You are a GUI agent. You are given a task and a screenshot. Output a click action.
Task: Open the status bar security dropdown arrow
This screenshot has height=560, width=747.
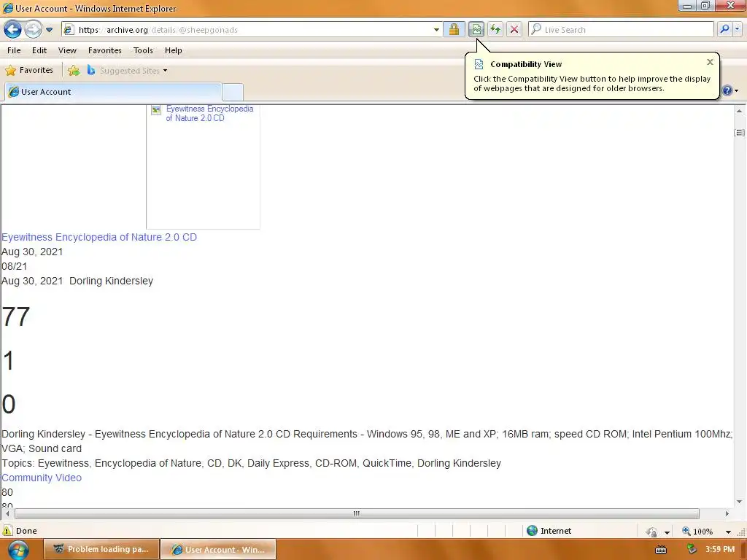click(x=667, y=532)
